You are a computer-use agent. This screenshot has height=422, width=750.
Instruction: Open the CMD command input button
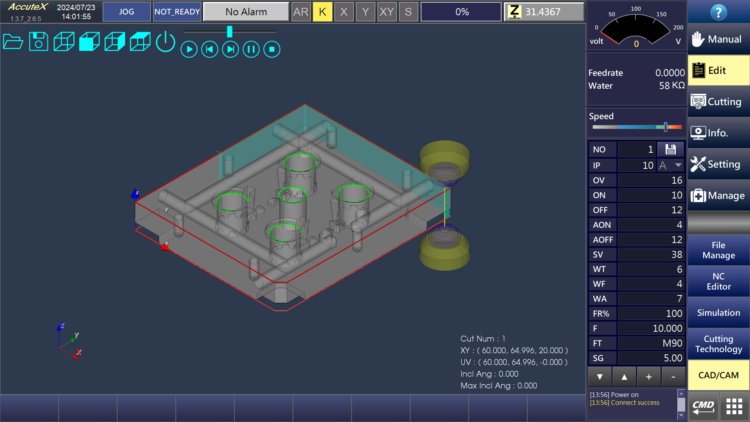703,406
